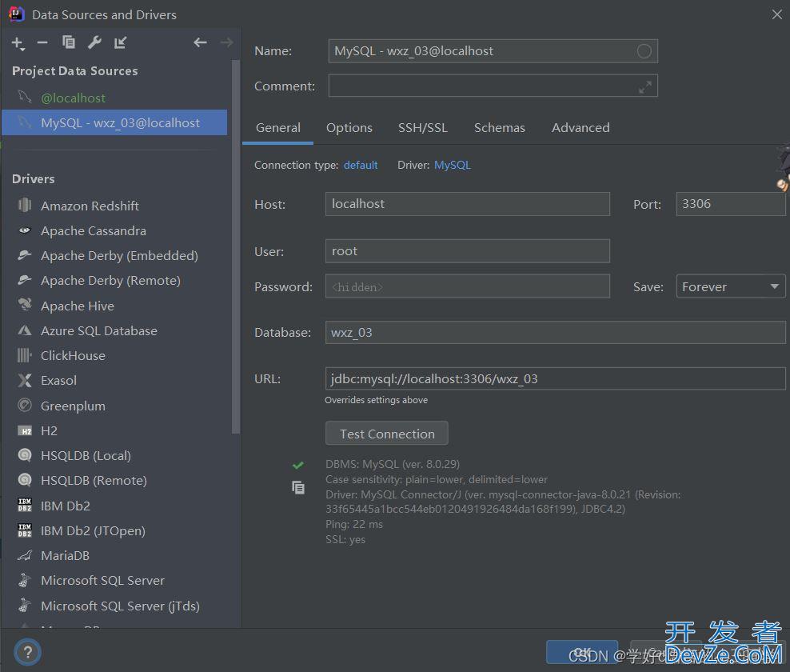Click the Password input field

(x=468, y=286)
